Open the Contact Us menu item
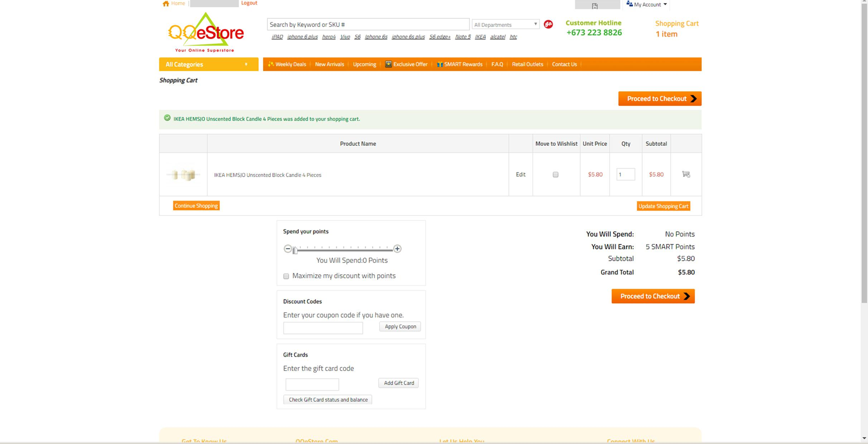868x444 pixels. [x=564, y=64]
